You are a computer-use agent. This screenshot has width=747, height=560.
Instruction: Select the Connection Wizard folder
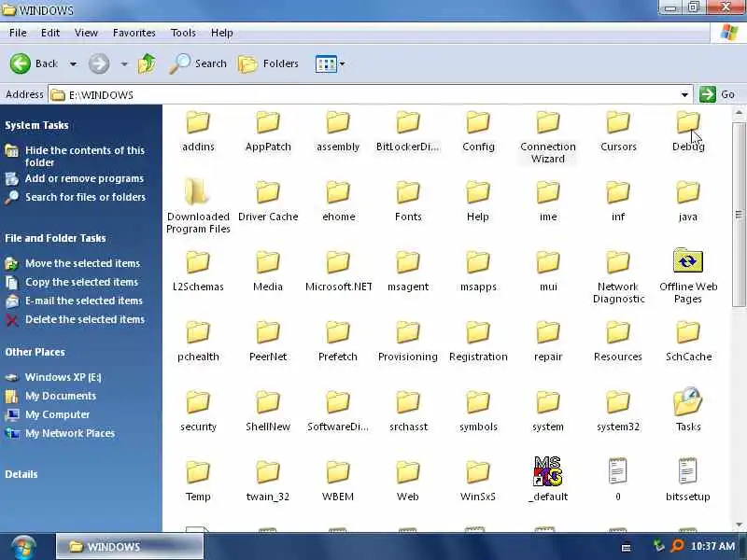click(548, 122)
